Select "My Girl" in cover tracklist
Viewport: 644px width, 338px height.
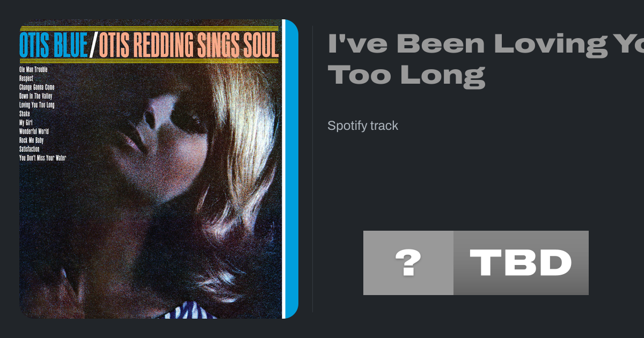pyautogui.click(x=26, y=123)
